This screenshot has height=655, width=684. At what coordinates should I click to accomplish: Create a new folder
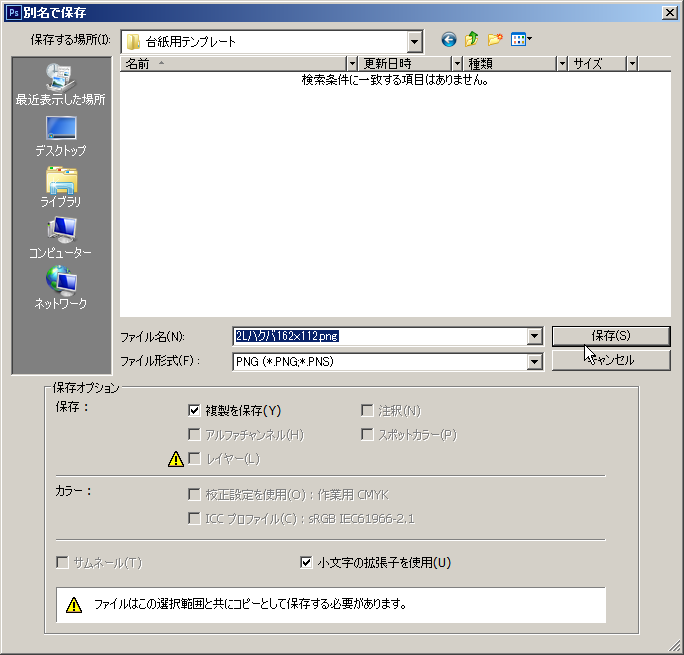coord(495,40)
